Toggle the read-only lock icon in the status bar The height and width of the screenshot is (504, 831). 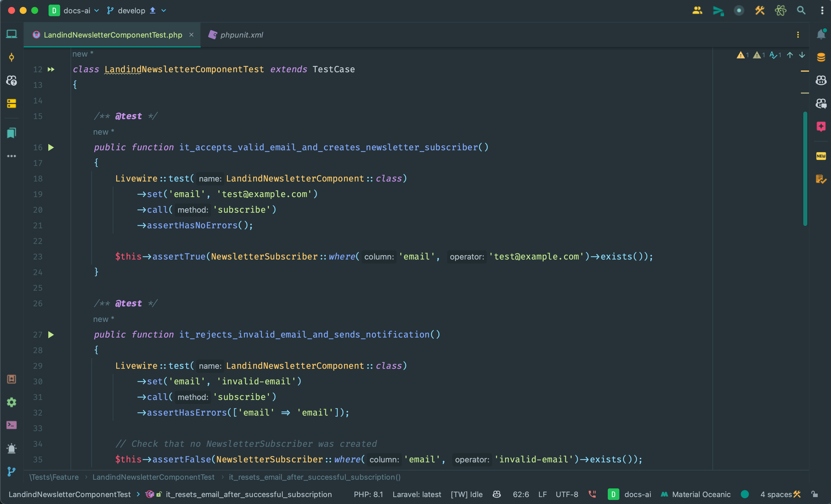[815, 494]
